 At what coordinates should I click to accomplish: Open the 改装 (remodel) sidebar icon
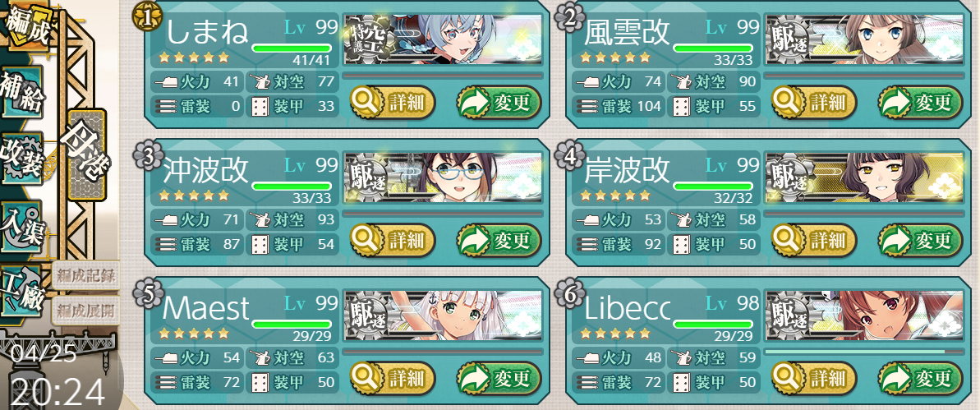pyautogui.click(x=22, y=159)
